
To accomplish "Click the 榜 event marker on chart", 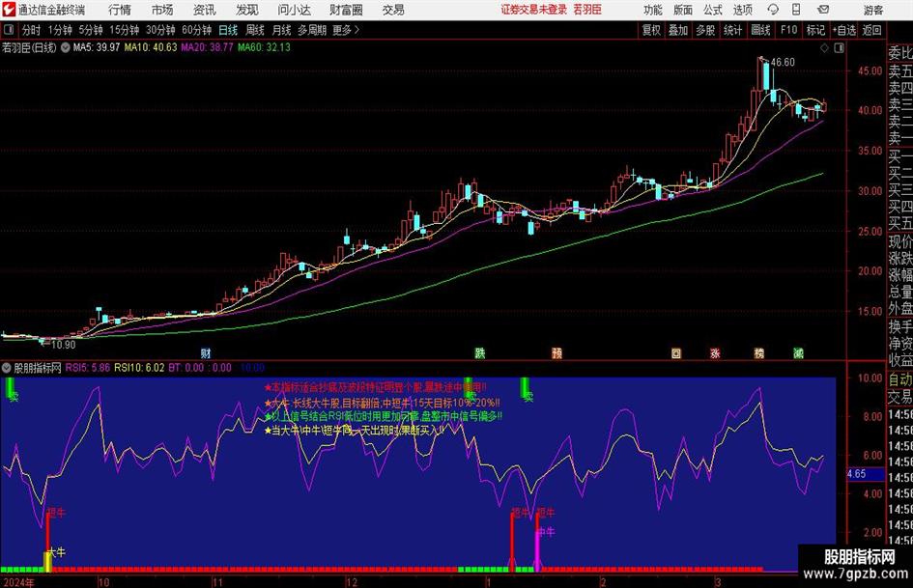I will (x=759, y=353).
